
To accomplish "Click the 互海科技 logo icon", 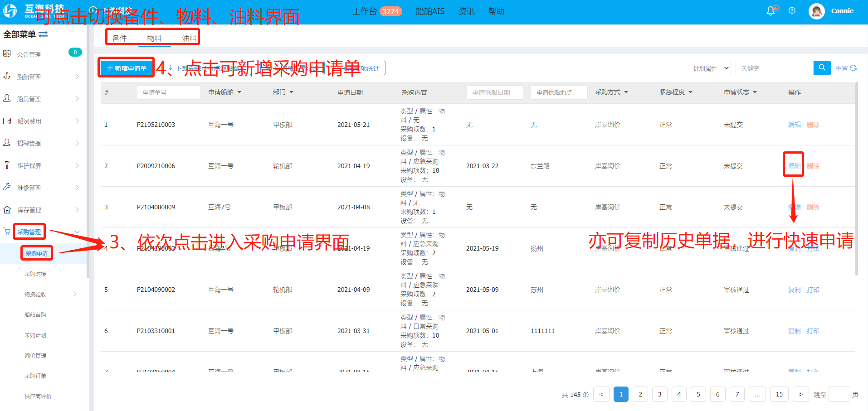I will pyautogui.click(x=10, y=11).
